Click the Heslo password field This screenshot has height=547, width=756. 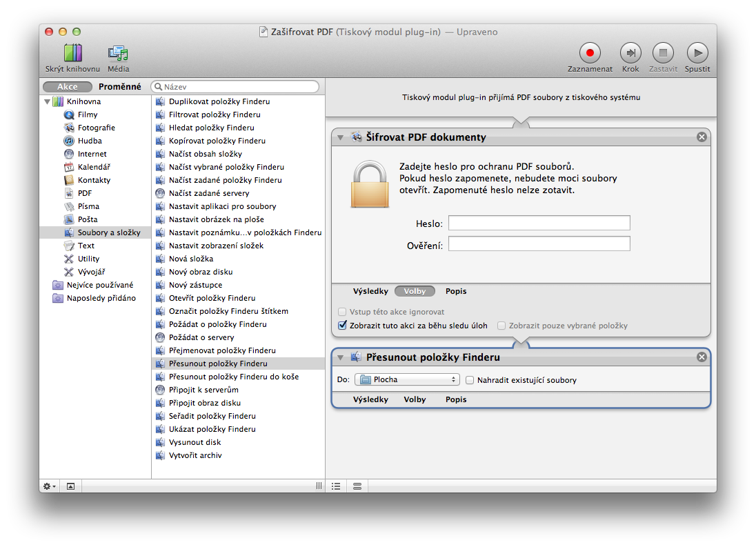(x=539, y=223)
